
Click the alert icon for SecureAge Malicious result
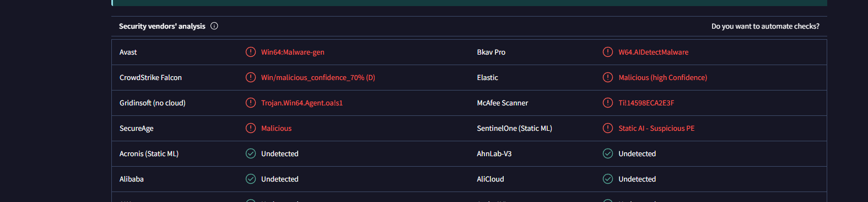tap(251, 128)
